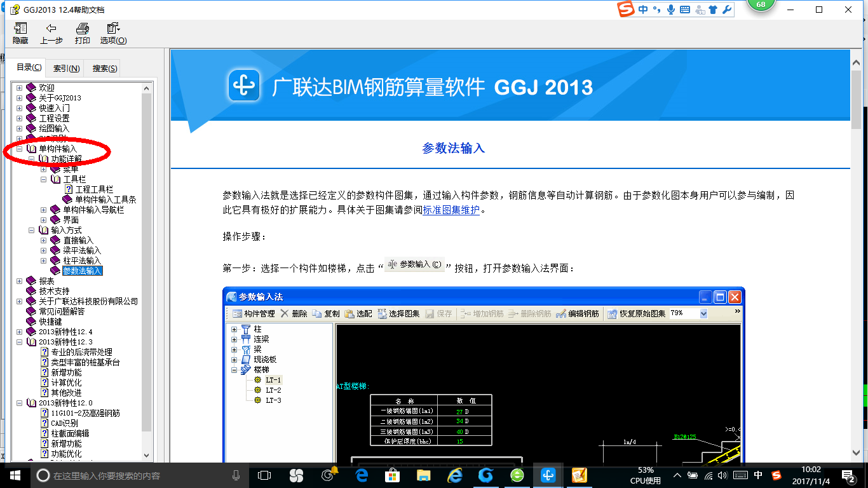Open File Explorer from the taskbar
This screenshot has height=488, width=868.
(424, 475)
